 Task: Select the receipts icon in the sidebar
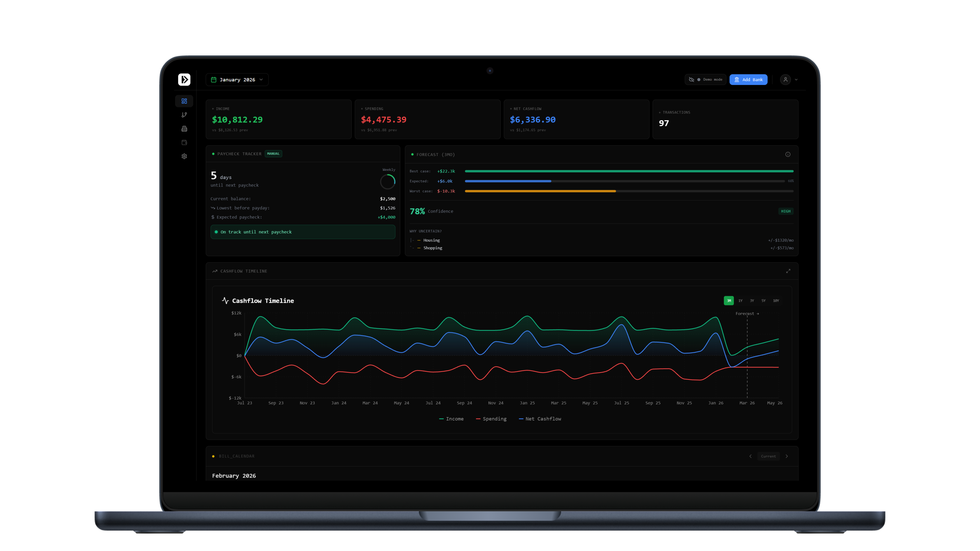184,129
